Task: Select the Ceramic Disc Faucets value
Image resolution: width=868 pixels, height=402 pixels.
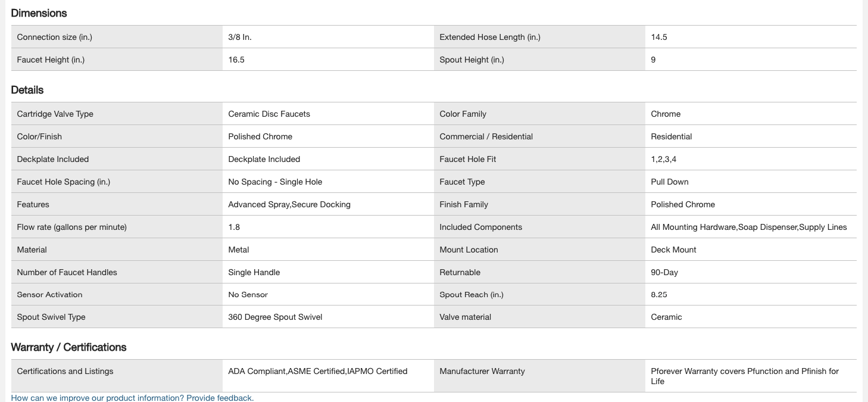Action: click(269, 114)
